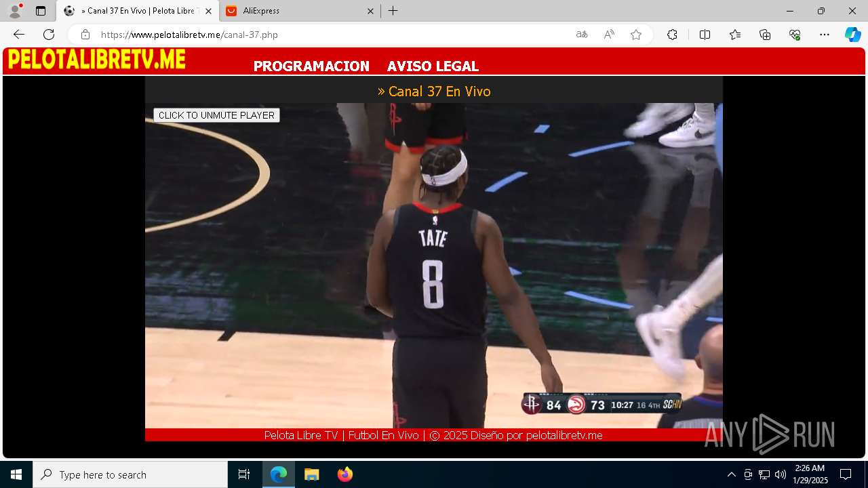Open the Copilot sidebar icon
Screen dimensions: 868x488
(852, 35)
